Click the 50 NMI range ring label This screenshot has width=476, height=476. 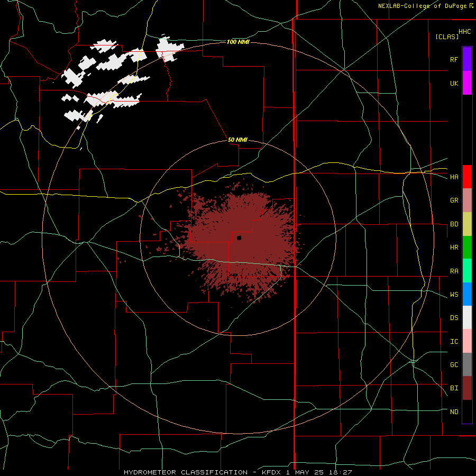[x=237, y=140]
